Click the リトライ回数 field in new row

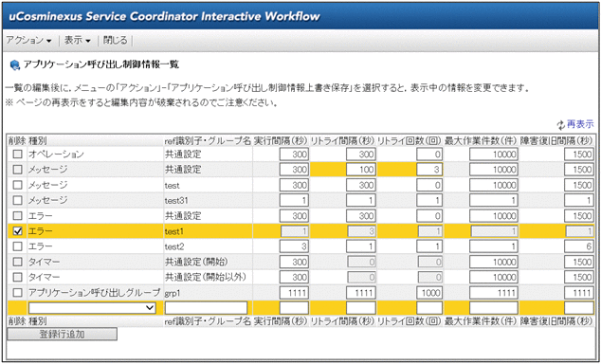(429, 308)
